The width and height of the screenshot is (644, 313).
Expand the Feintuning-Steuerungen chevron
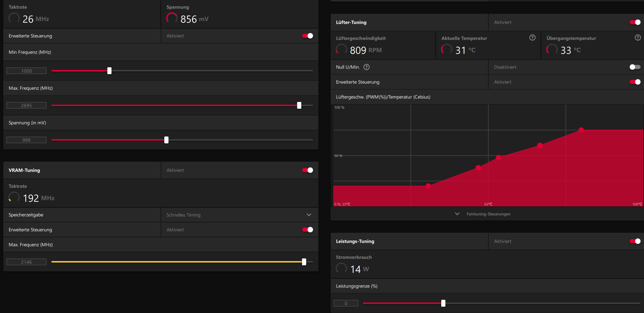pos(457,214)
